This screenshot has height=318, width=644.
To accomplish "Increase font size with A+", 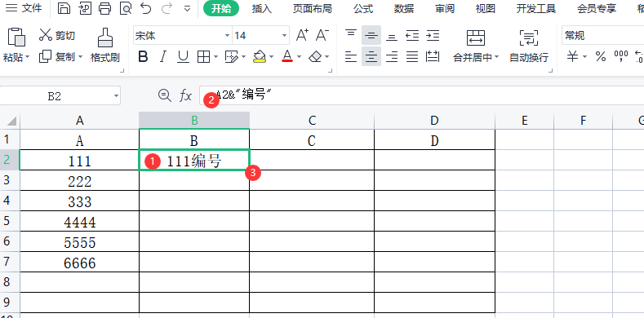I will click(x=302, y=36).
